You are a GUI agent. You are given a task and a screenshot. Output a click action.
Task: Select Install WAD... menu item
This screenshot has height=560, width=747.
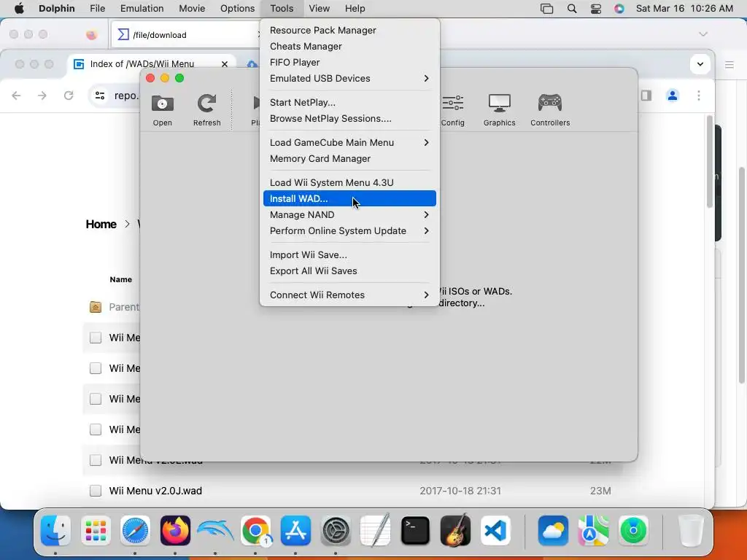click(x=349, y=198)
